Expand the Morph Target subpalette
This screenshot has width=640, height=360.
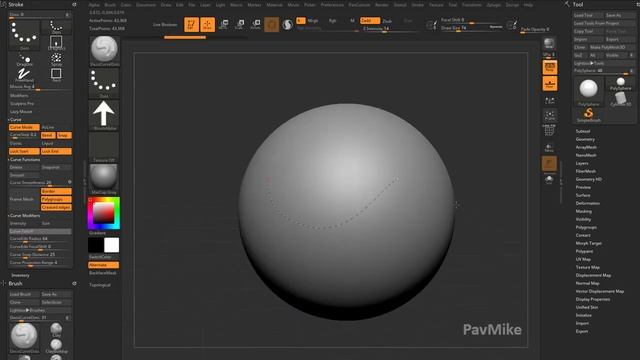tap(589, 243)
